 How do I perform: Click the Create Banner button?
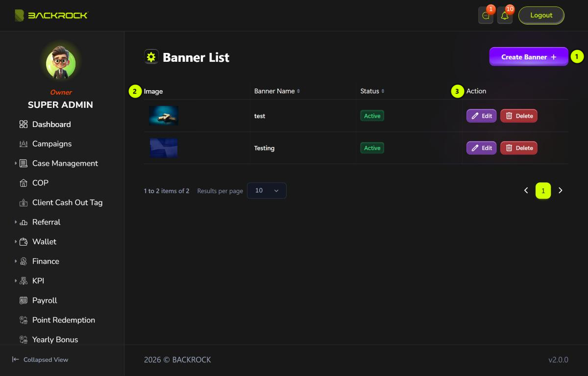pos(529,57)
